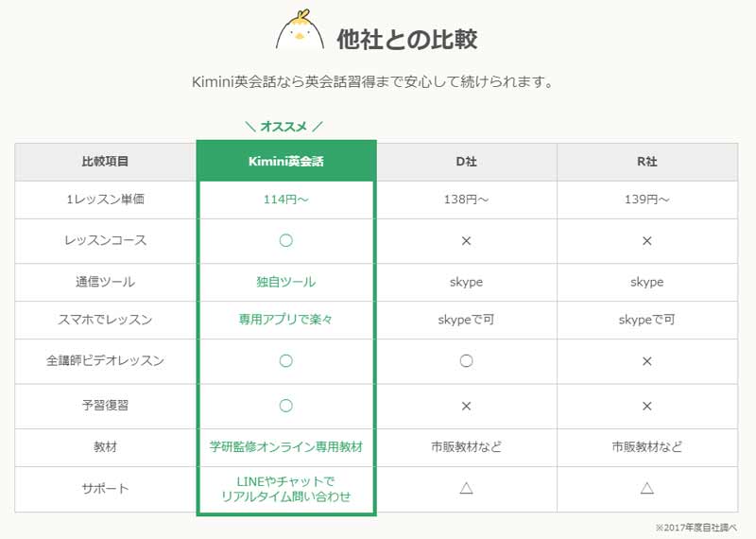Click the Kimini英会話 green column header
Viewport: 756px width, 539px height.
coord(286,161)
